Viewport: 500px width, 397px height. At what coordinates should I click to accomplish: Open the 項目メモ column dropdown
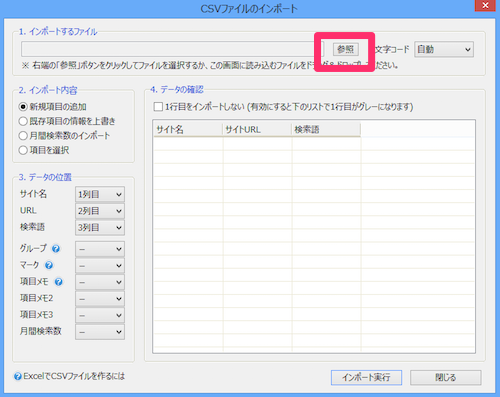click(x=100, y=282)
